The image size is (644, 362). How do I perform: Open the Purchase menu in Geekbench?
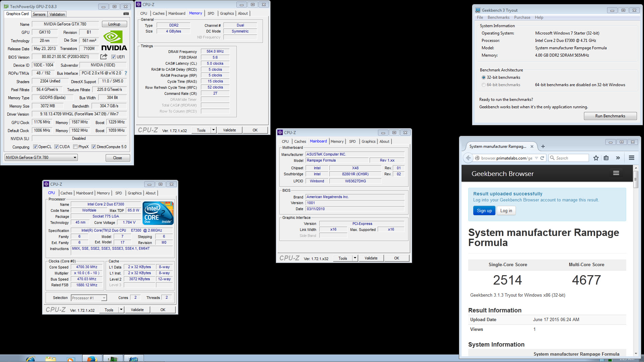tap(522, 17)
